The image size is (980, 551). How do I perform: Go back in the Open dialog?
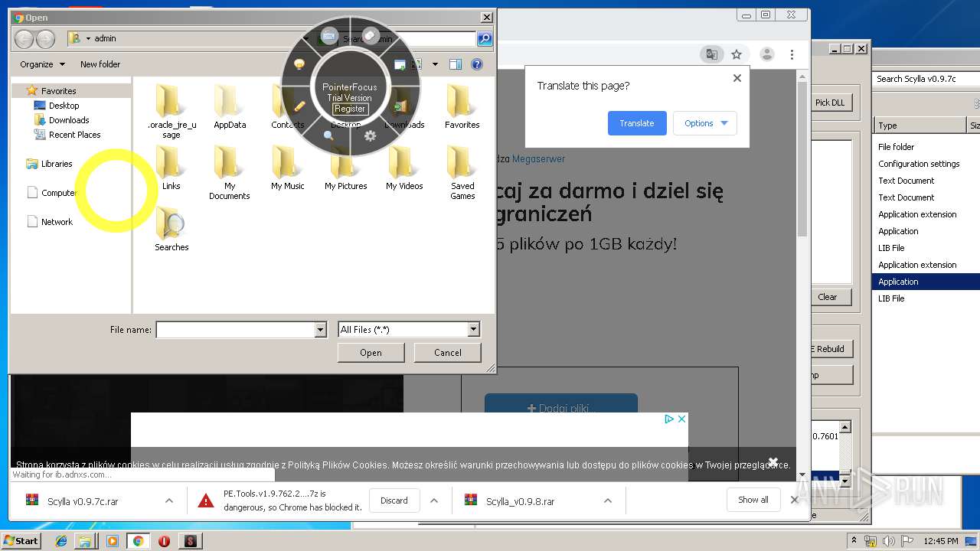point(24,39)
